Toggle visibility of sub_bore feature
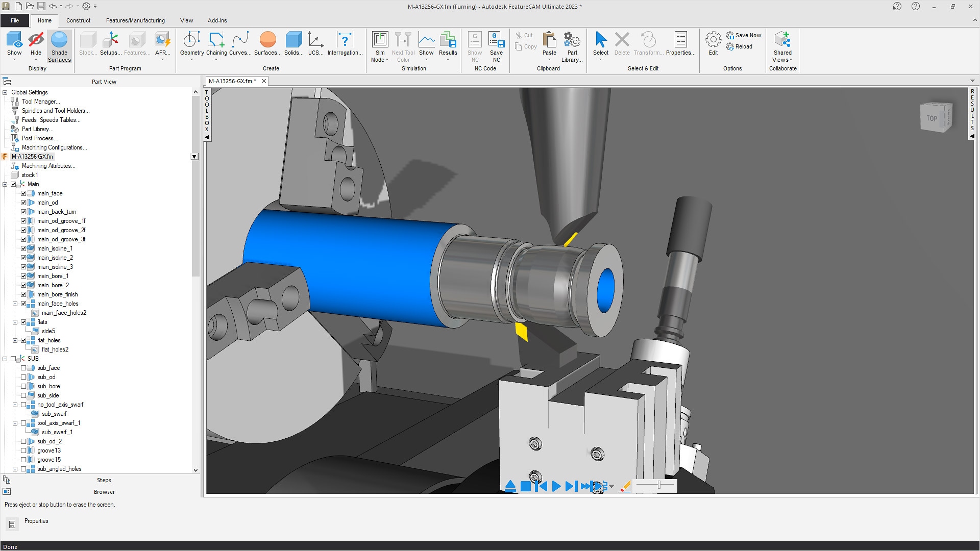Image resolution: width=980 pixels, height=551 pixels. [24, 386]
